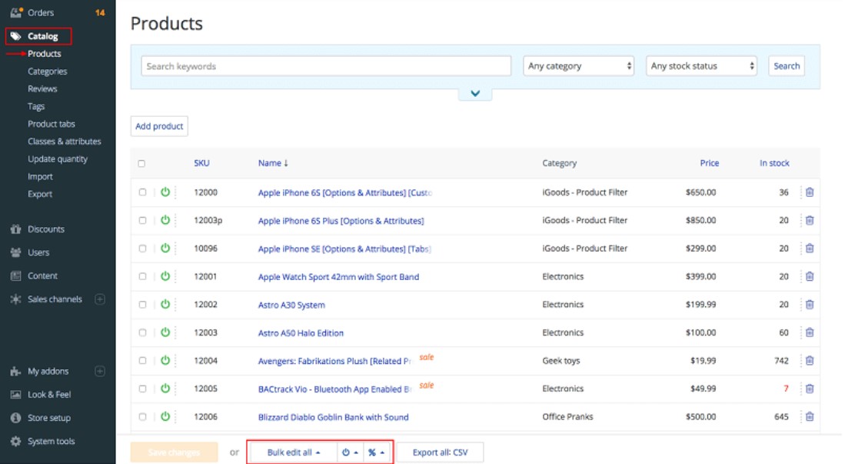This screenshot has width=868, height=464.
Task: Click the System tools gear icon
Action: tap(15, 442)
